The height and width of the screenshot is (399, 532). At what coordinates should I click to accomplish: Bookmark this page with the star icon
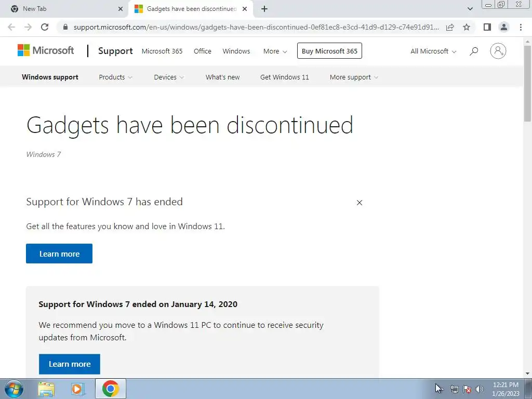point(467,27)
